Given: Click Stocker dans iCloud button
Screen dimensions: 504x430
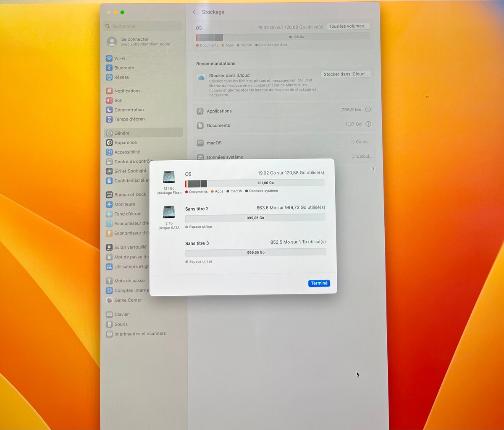Looking at the screenshot, I should 345,74.
